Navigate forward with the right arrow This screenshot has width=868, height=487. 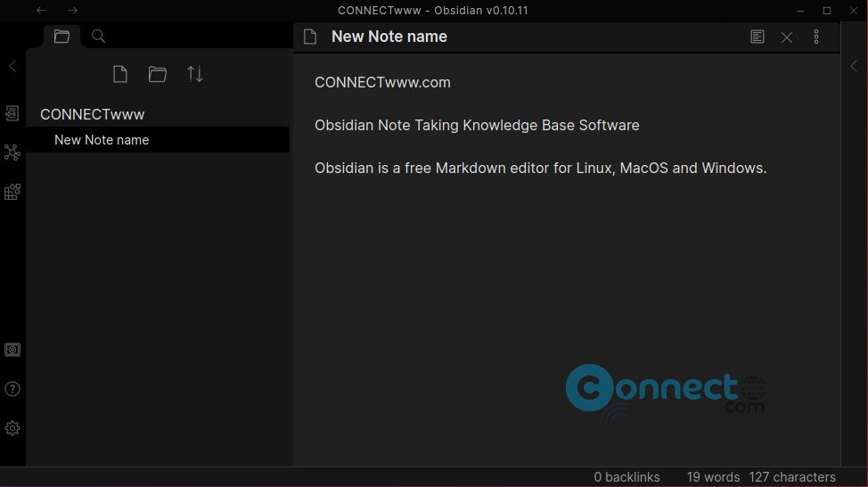point(72,10)
